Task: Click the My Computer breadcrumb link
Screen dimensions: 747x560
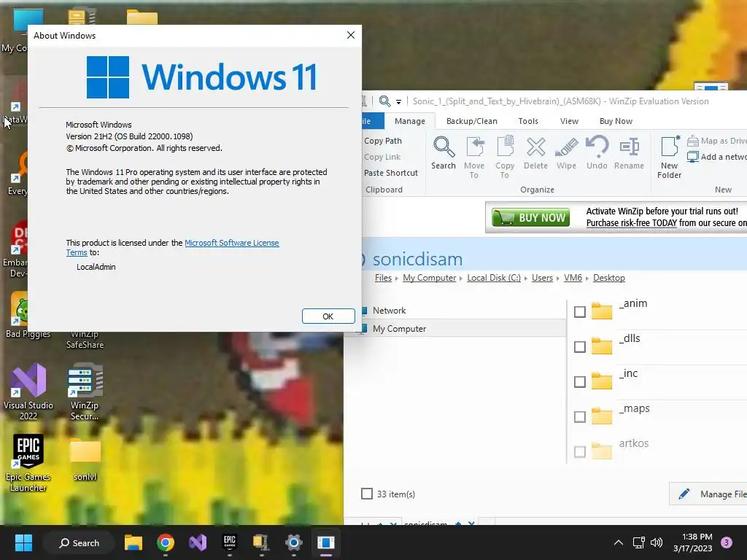Action: [429, 278]
